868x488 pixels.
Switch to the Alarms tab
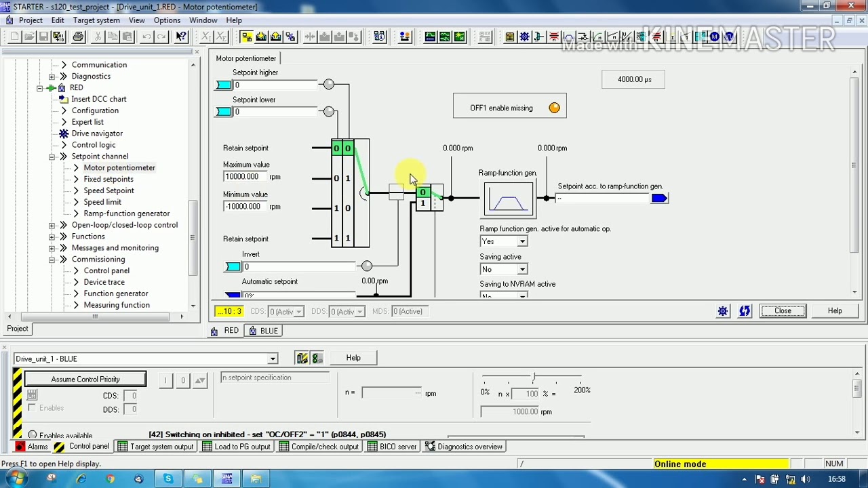[31, 447]
